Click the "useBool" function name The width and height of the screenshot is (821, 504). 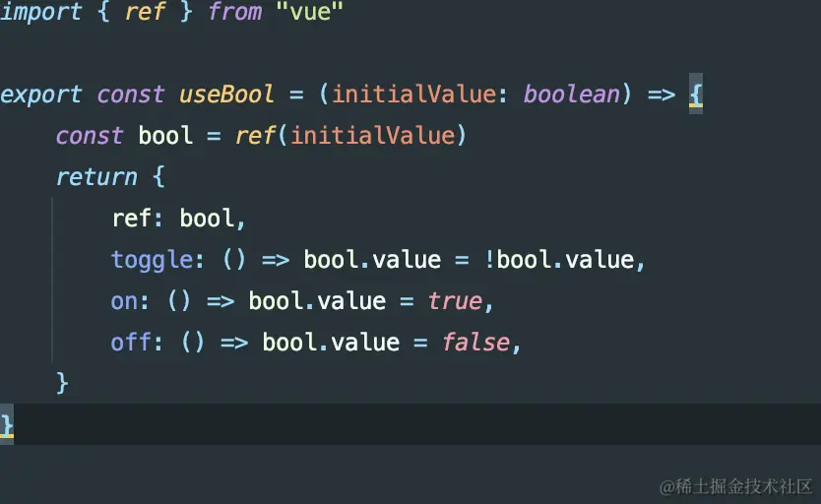tap(226, 94)
